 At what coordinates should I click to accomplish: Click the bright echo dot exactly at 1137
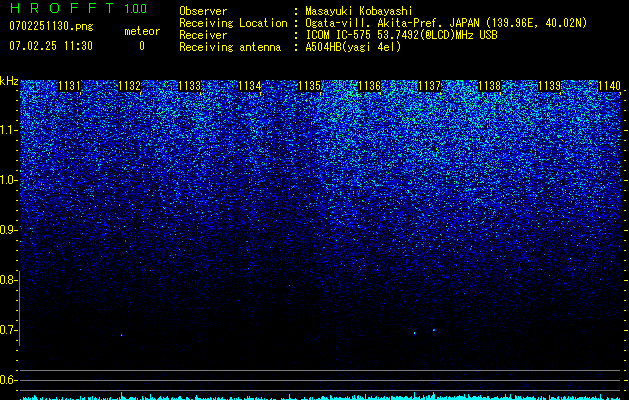(x=434, y=330)
